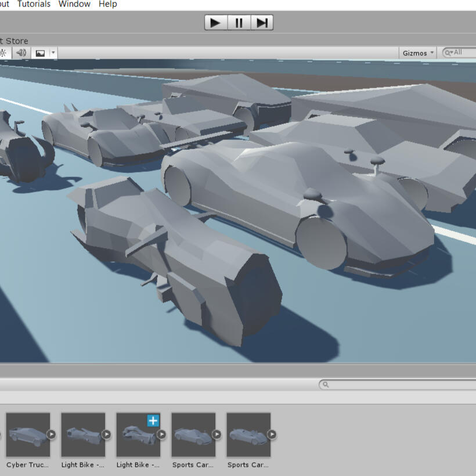Select the Light Bike thumbnail without plus badge

coord(83,435)
